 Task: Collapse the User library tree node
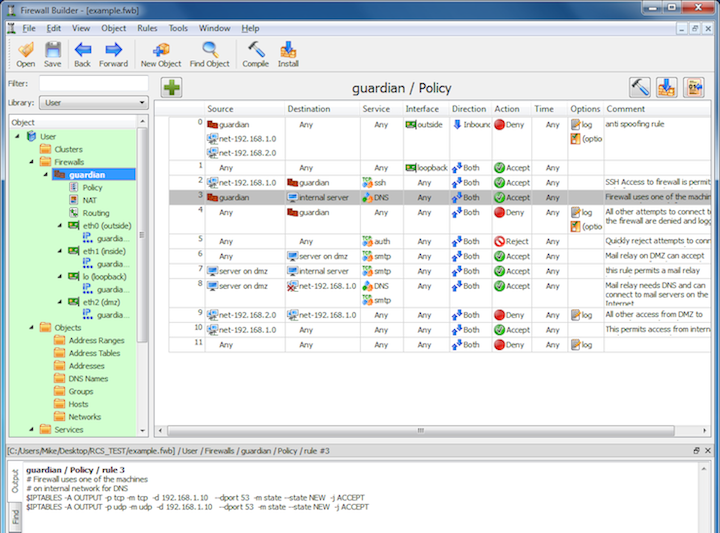[17, 136]
